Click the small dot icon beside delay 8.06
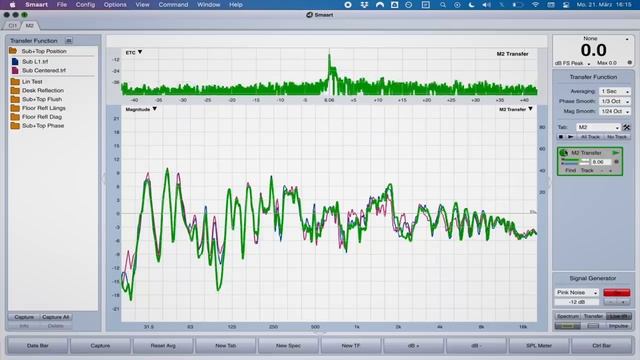 point(616,162)
